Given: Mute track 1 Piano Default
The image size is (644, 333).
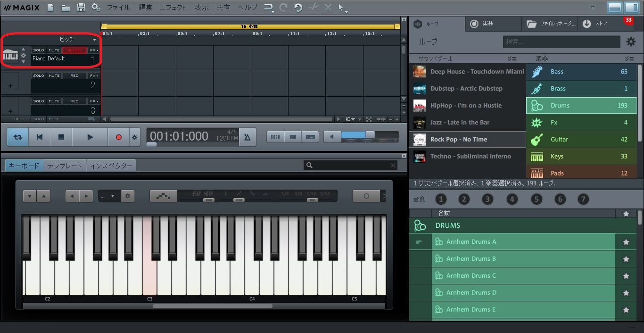Looking at the screenshot, I should click(x=54, y=50).
